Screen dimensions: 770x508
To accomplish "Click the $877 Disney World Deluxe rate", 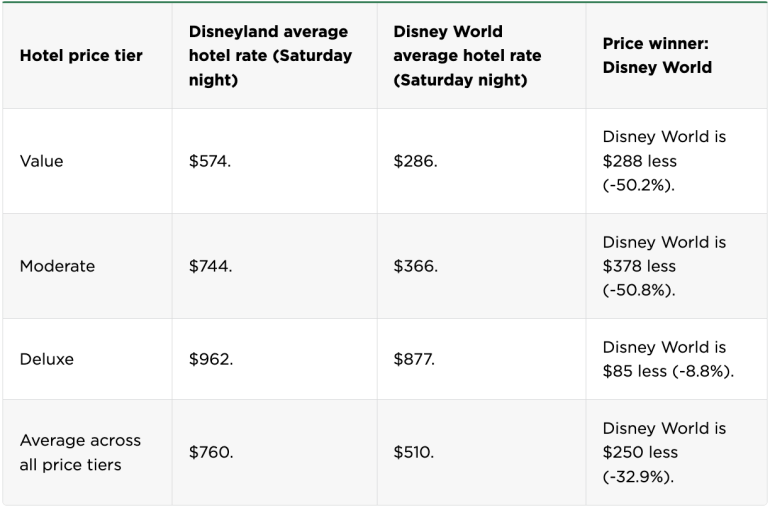I will [414, 359].
